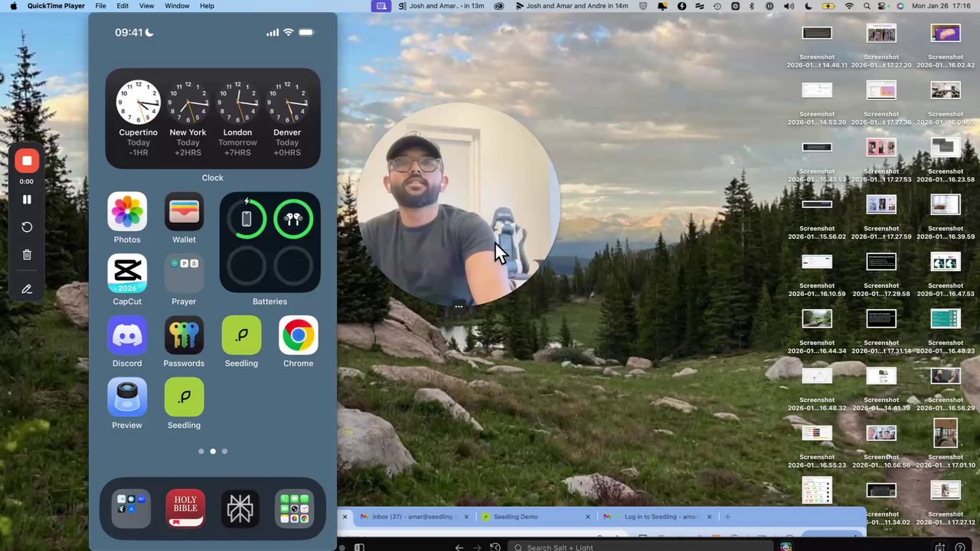
Task: Open the Window menu
Action: click(177, 6)
